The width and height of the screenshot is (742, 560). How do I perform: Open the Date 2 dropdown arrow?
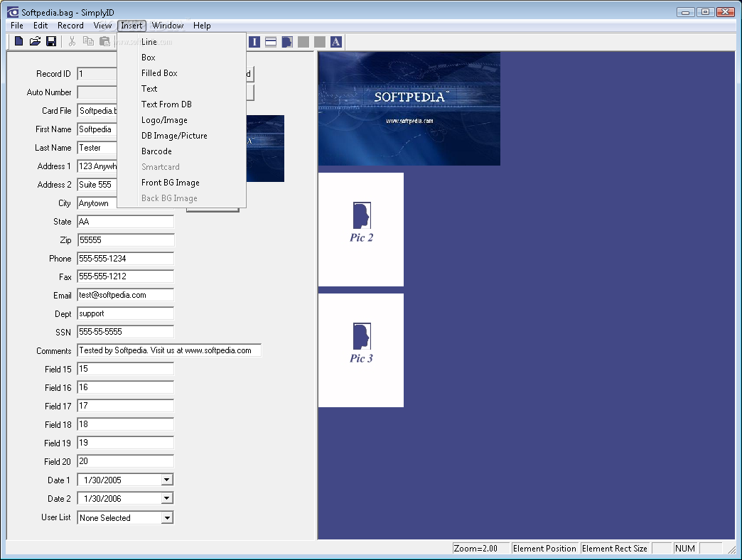point(166,498)
